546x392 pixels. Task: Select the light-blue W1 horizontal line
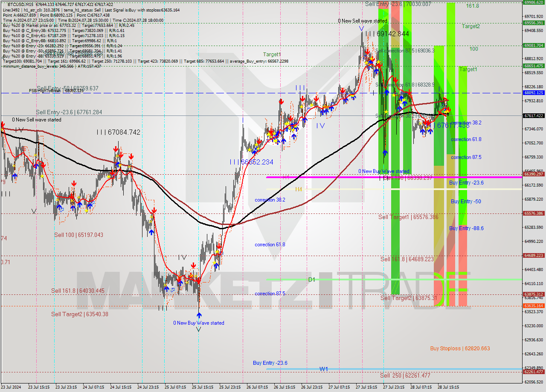tap(394, 369)
